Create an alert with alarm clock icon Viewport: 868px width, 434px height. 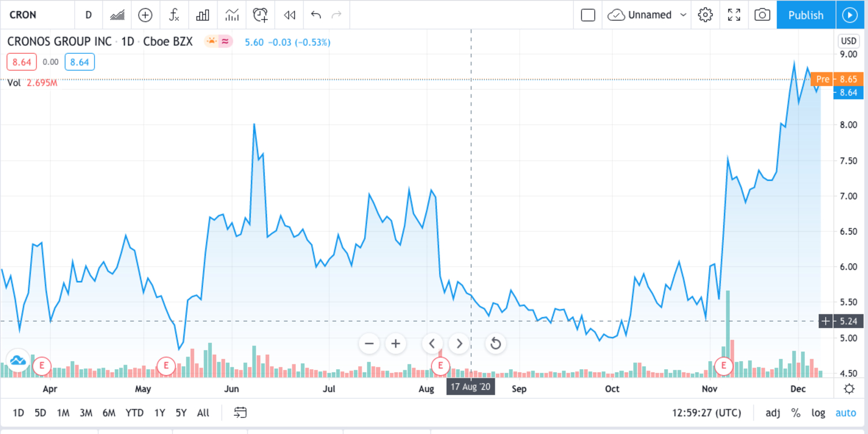pyautogui.click(x=261, y=14)
